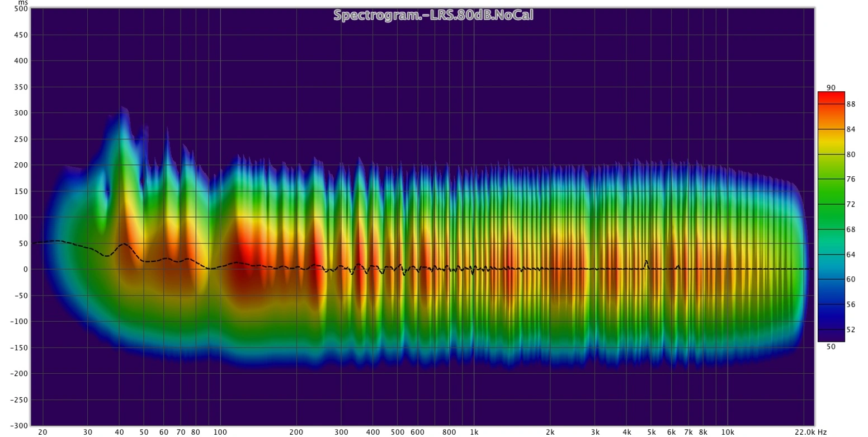
Task: Select the 500 ms label on time axis
Action: point(21,9)
